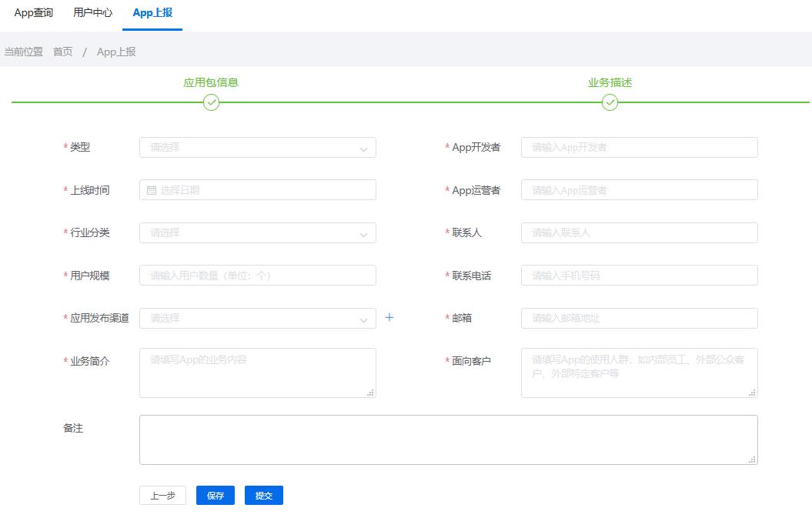This screenshot has width=812, height=518.
Task: Click the App开发者 input field
Action: pyautogui.click(x=639, y=147)
